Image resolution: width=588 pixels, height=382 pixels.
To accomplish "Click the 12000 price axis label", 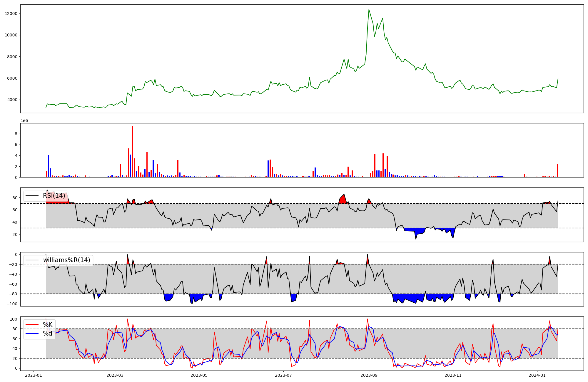I will point(11,14).
